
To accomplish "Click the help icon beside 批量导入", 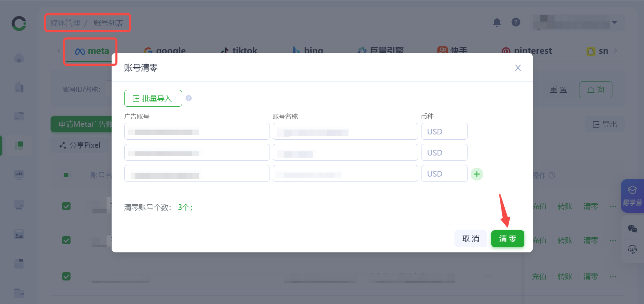I will [x=188, y=98].
